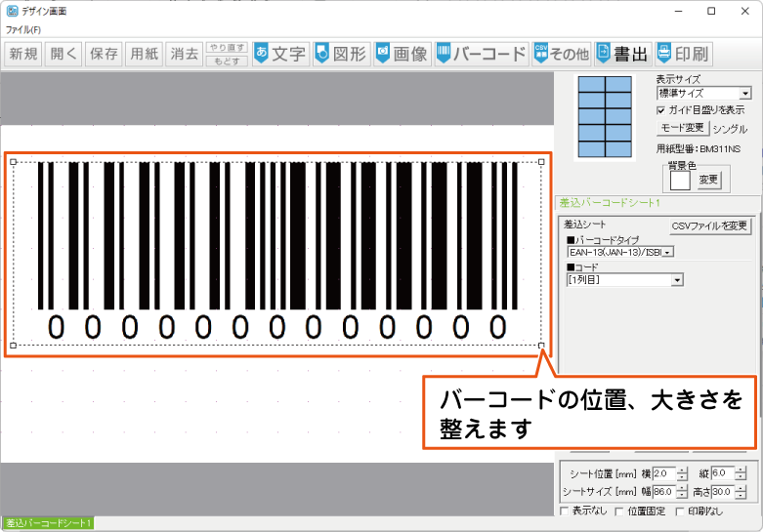This screenshot has width=763, height=532.
Task: Click the CSVファイルを変更 button
Action: click(x=709, y=225)
